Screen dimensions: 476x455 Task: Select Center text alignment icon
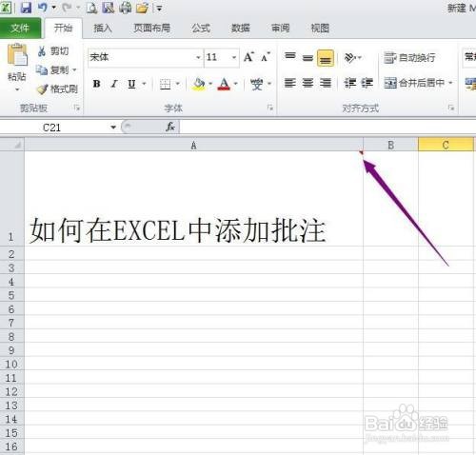(x=307, y=83)
